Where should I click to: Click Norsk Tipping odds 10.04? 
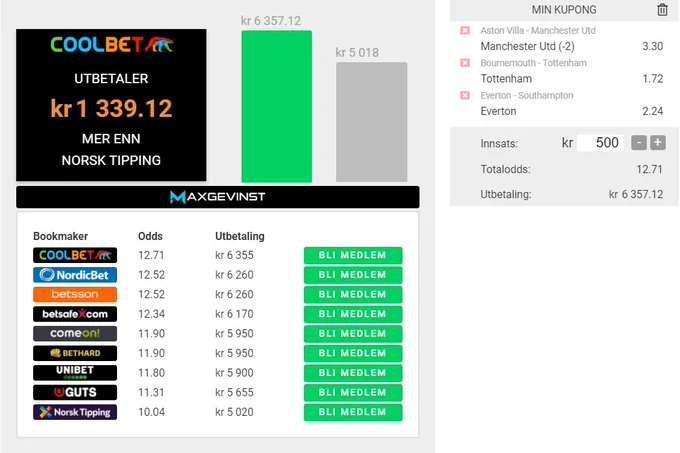[x=151, y=412]
